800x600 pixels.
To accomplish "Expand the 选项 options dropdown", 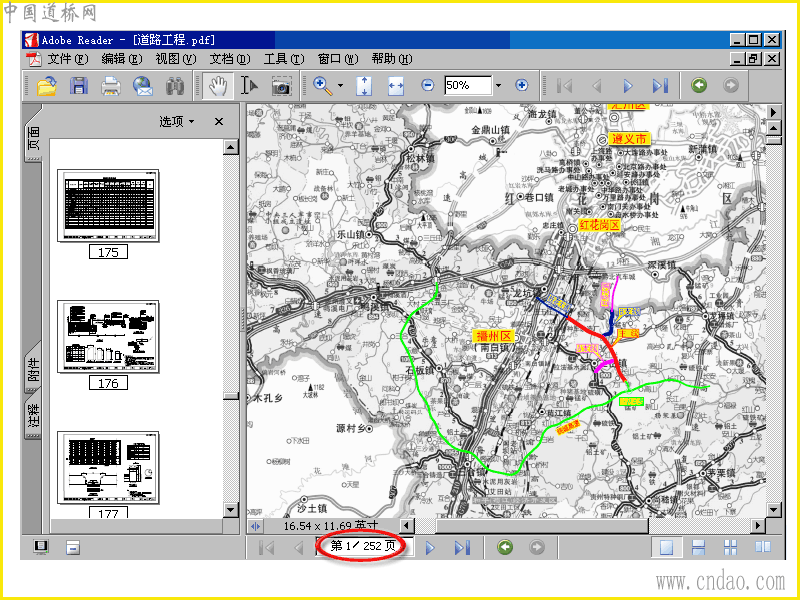I will coord(177,121).
